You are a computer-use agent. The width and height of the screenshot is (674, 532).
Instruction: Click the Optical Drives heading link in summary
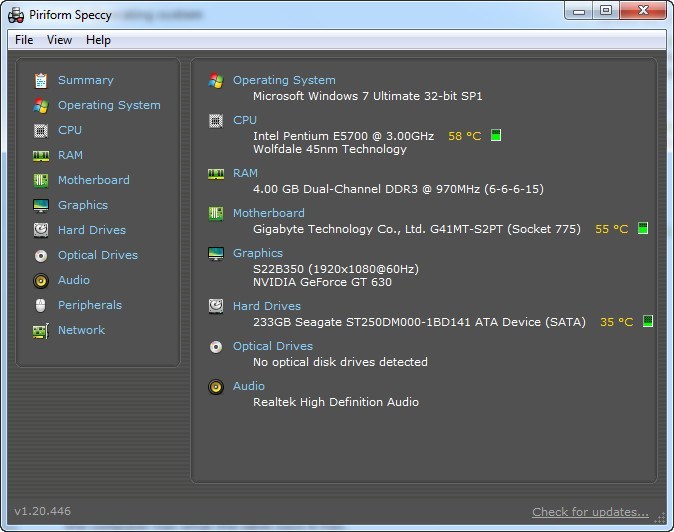[x=273, y=346]
